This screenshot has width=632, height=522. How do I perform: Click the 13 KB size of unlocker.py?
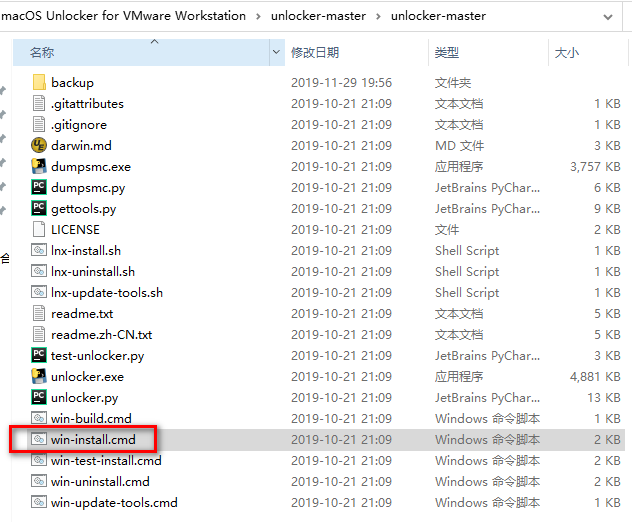click(604, 397)
